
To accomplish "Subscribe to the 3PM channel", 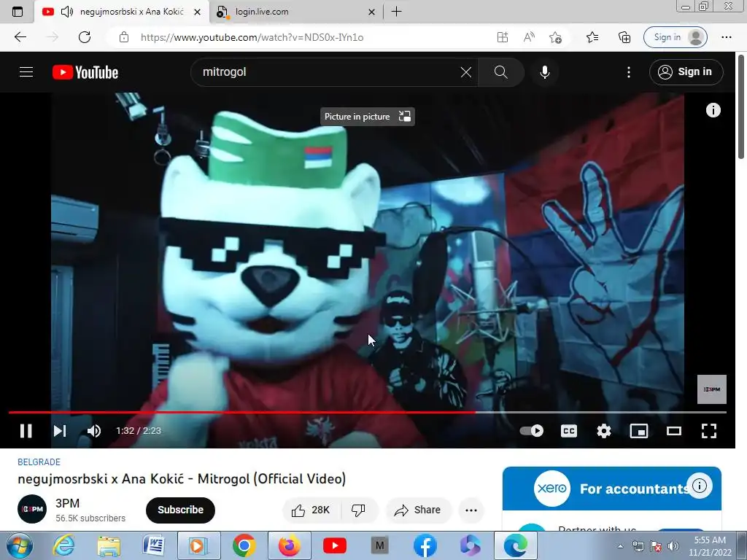I will click(181, 510).
